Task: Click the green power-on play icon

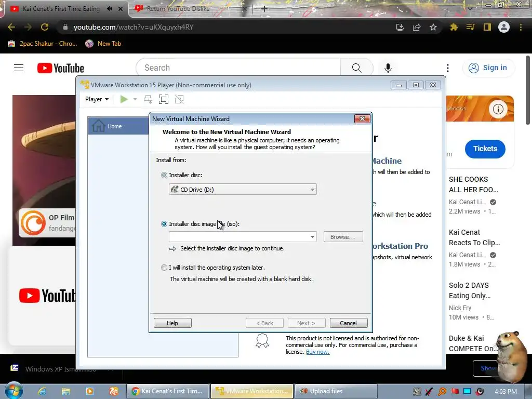Action: pos(124,99)
